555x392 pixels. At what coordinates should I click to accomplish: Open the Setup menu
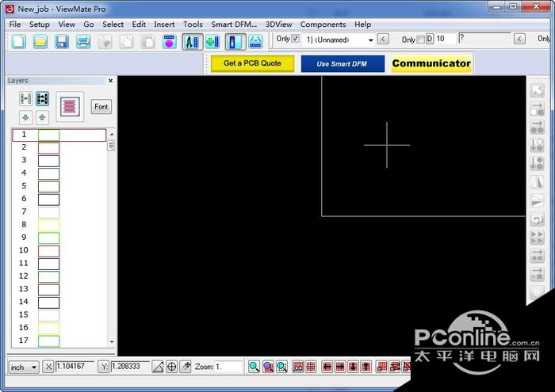click(x=40, y=25)
